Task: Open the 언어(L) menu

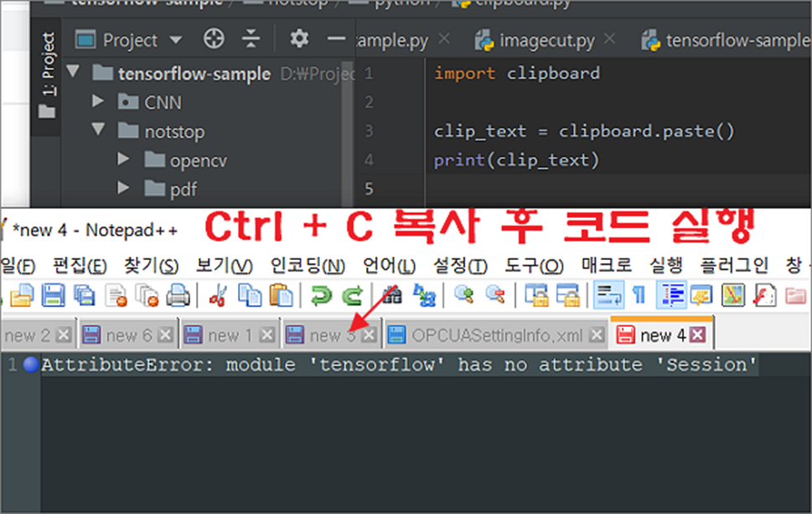Action: pos(389,265)
